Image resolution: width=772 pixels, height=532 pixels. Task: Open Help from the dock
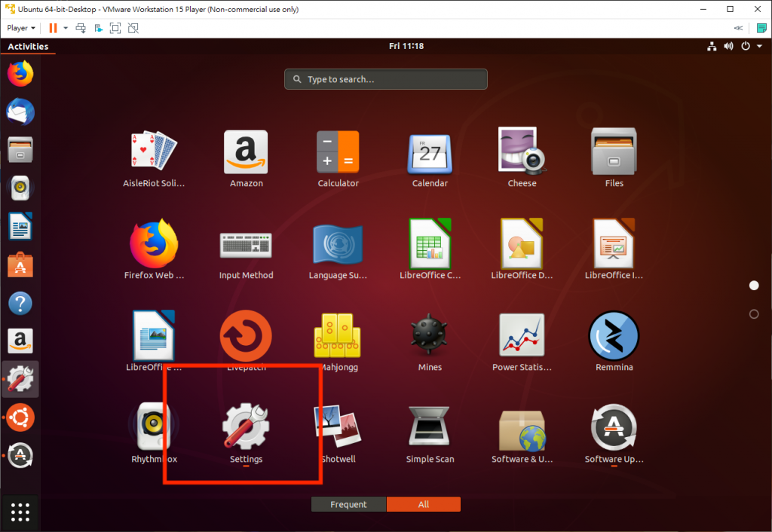20,303
